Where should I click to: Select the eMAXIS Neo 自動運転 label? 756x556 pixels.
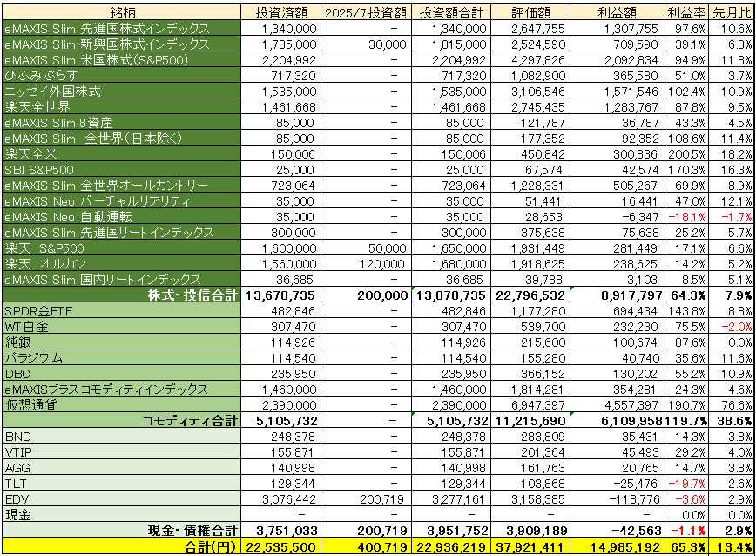click(122, 217)
